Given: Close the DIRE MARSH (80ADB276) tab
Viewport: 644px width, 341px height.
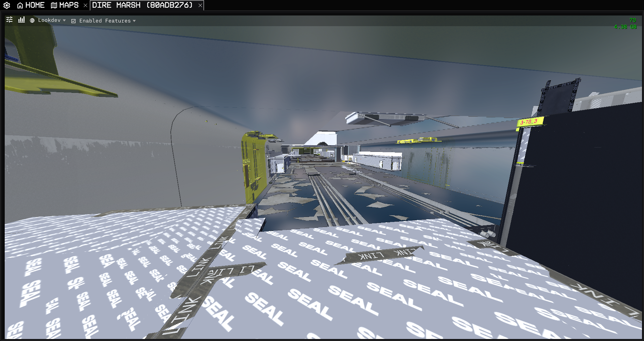Looking at the screenshot, I should point(200,5).
